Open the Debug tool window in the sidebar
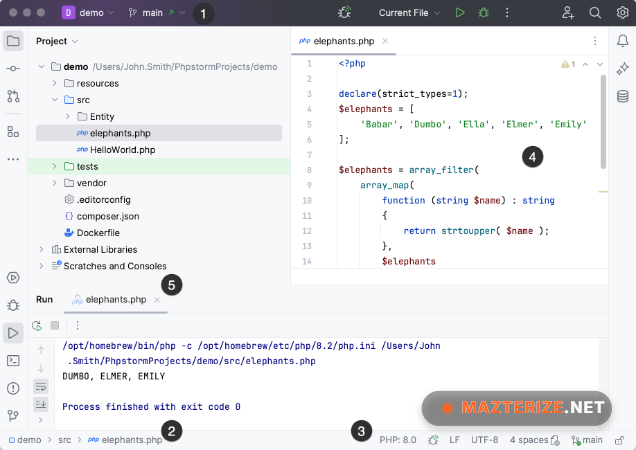Viewport: 636px width, 450px height. 13,305
